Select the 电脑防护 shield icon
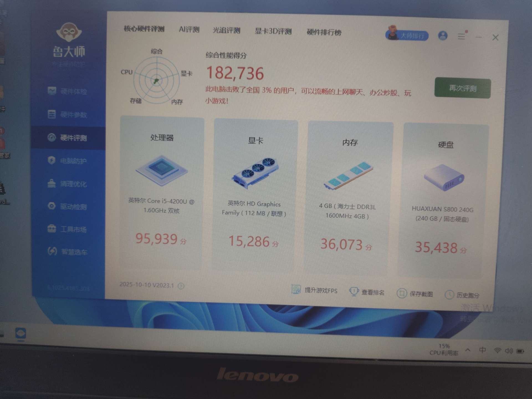Screen dimensions: 532x399 [x=52, y=160]
